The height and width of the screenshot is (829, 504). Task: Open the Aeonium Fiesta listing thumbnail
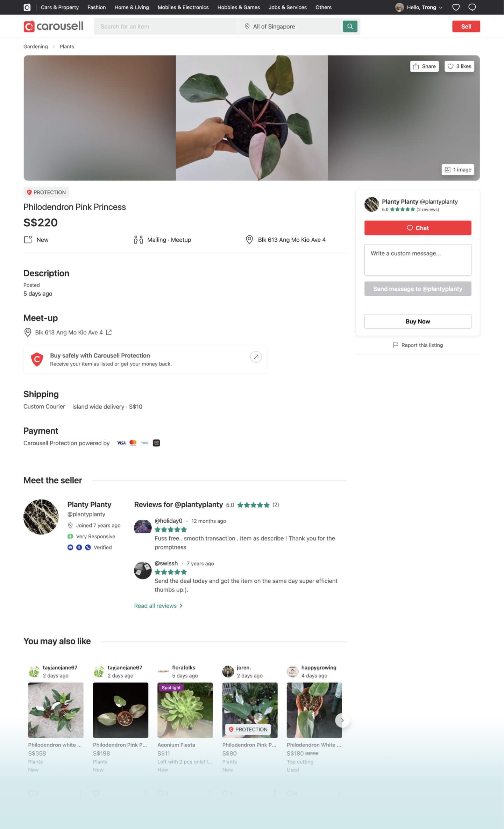click(x=185, y=710)
